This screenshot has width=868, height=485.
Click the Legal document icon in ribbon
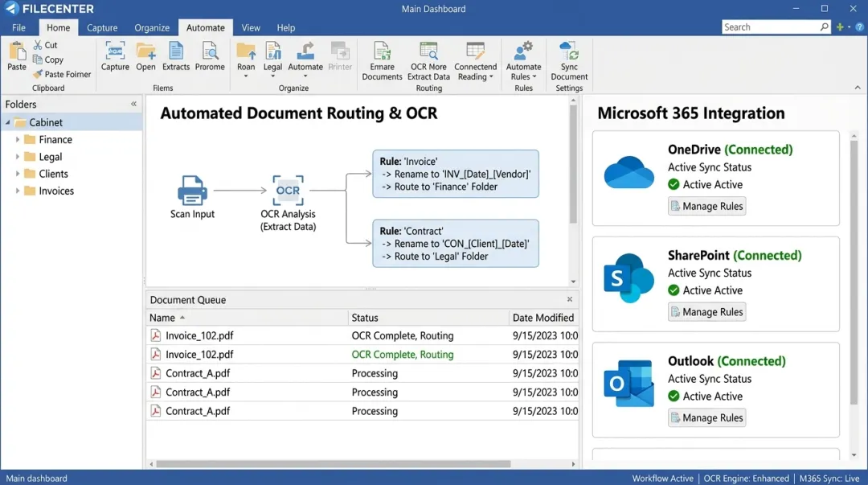[x=273, y=51]
